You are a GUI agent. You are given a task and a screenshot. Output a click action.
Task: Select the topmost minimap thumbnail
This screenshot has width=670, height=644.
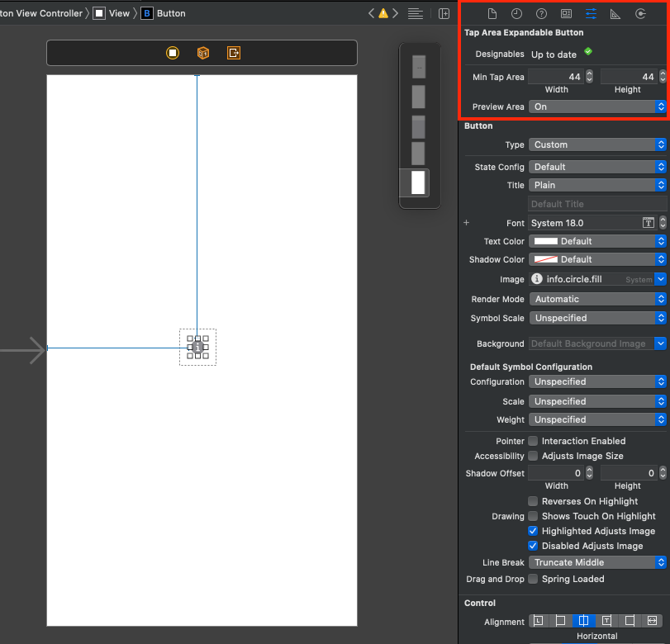point(419,67)
